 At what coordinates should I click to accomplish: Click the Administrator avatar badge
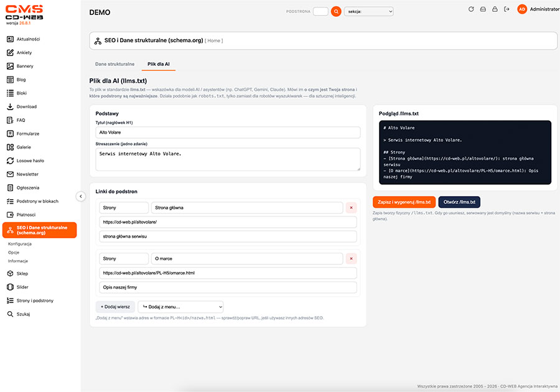pyautogui.click(x=522, y=9)
